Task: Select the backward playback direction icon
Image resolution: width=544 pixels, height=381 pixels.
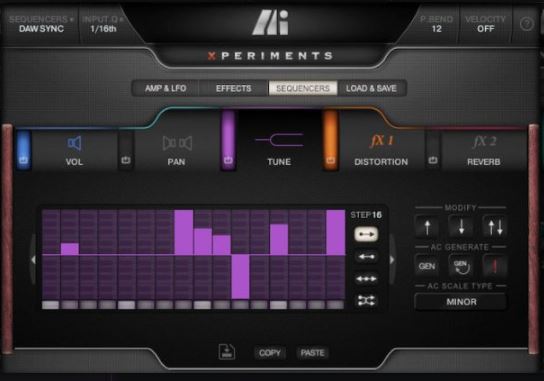Action: 366,257
